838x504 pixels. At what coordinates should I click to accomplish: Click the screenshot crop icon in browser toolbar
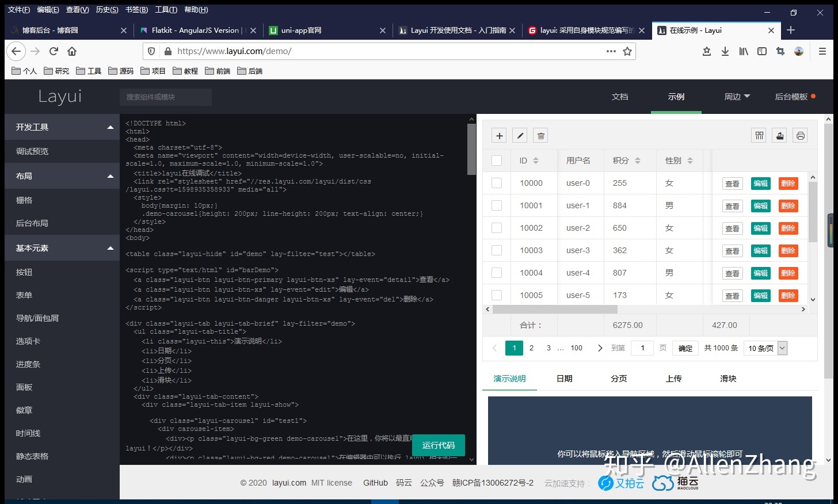(780, 51)
